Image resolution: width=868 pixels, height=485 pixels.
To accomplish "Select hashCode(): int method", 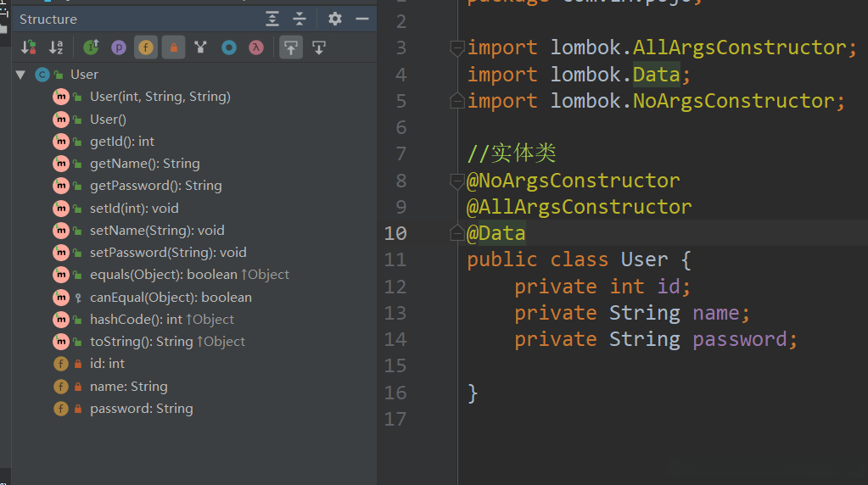I will coord(162,320).
